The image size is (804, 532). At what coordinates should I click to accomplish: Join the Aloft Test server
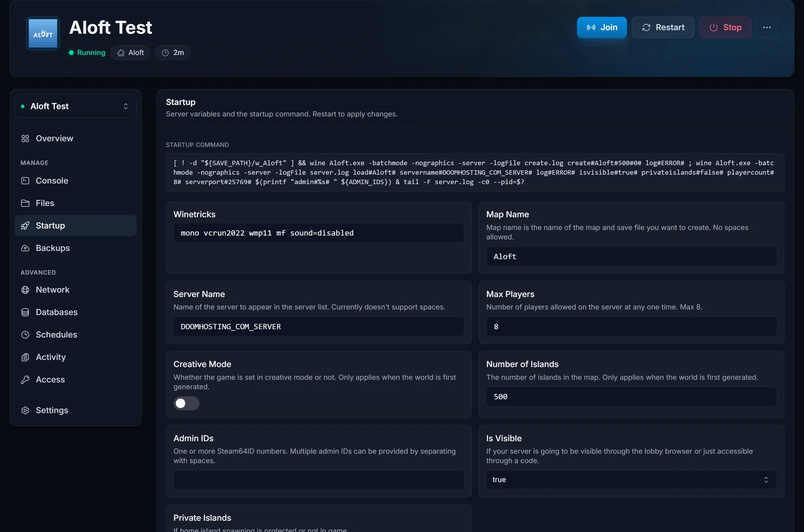click(601, 28)
